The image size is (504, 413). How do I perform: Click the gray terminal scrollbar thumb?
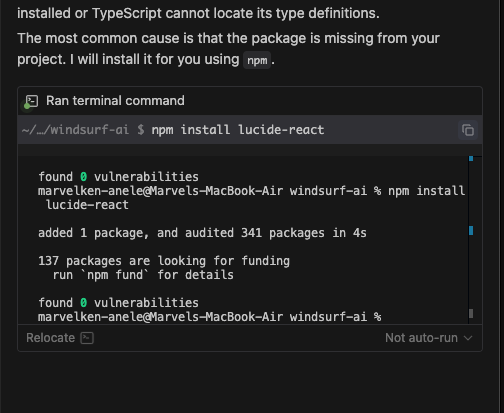[x=471, y=313]
